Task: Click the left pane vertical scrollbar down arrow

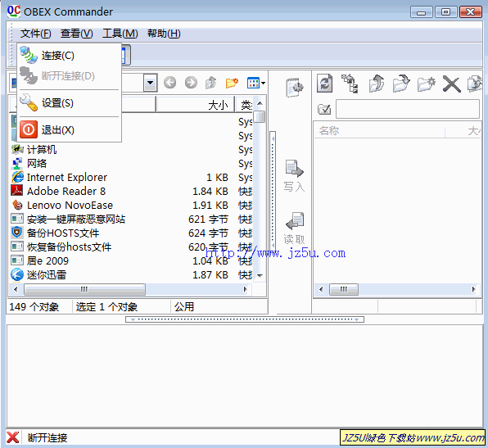Action: tap(260, 275)
